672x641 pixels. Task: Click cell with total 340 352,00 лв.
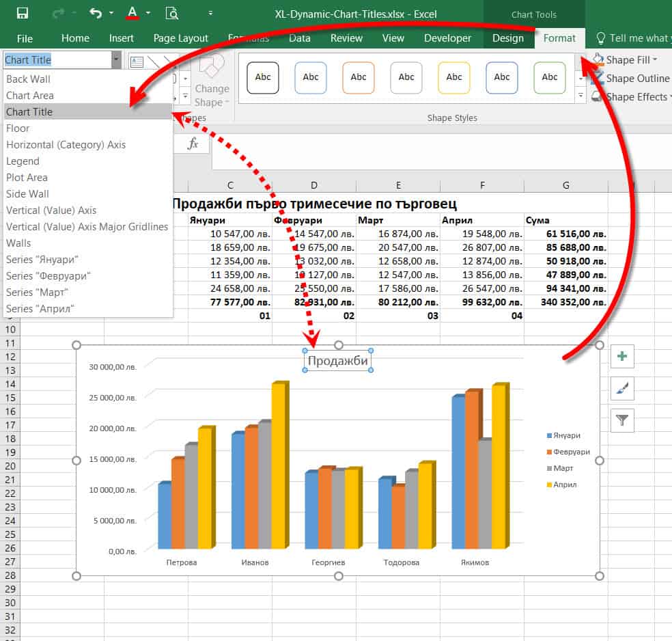pyautogui.click(x=565, y=302)
